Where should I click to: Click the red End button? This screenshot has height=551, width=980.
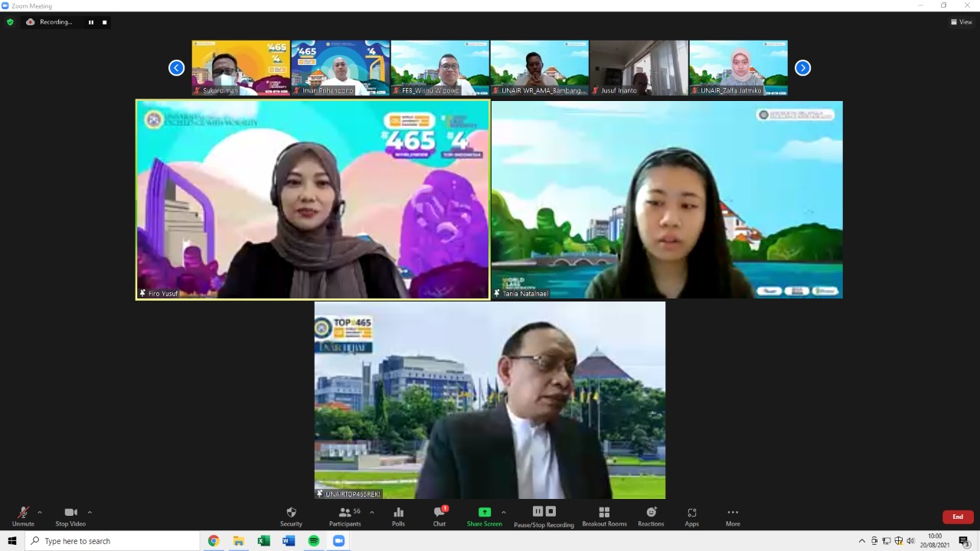[957, 517]
